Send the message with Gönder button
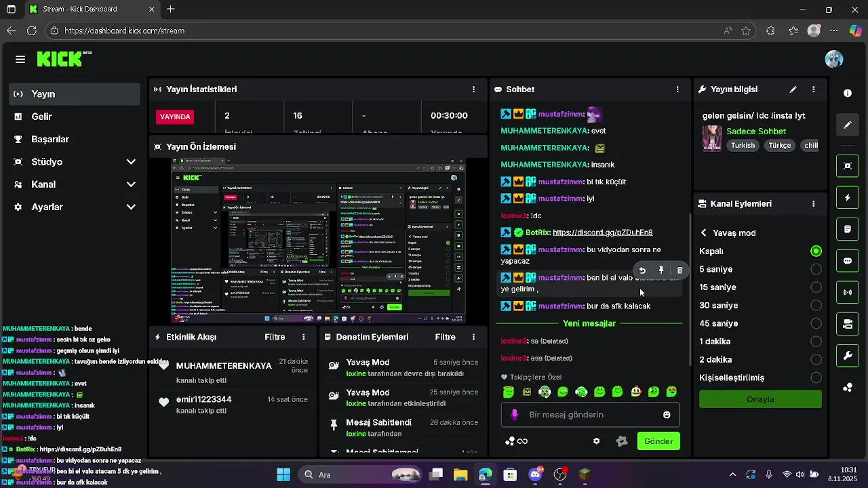This screenshot has width=868, height=488. pyautogui.click(x=658, y=441)
